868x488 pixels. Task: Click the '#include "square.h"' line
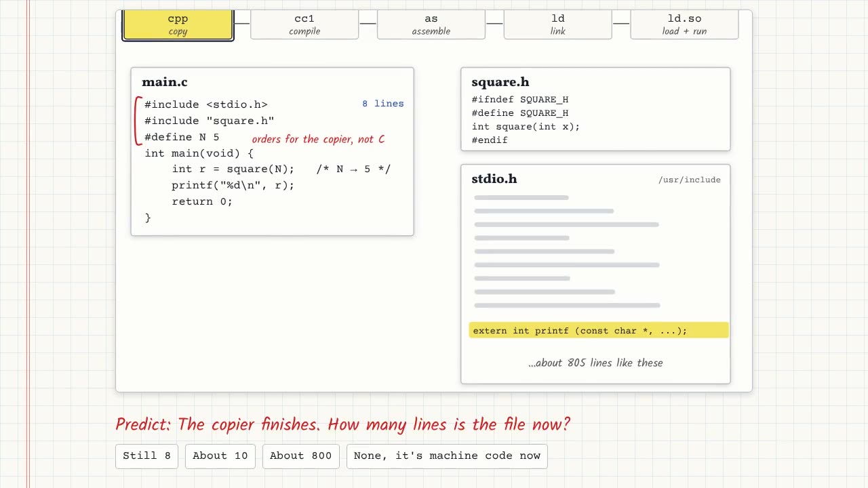[210, 121]
